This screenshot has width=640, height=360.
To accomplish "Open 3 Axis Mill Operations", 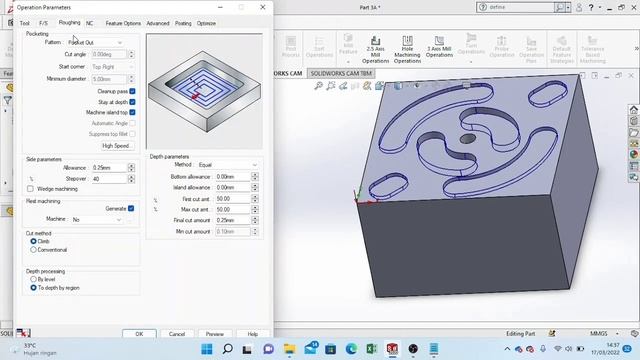I will pyautogui.click(x=439, y=47).
